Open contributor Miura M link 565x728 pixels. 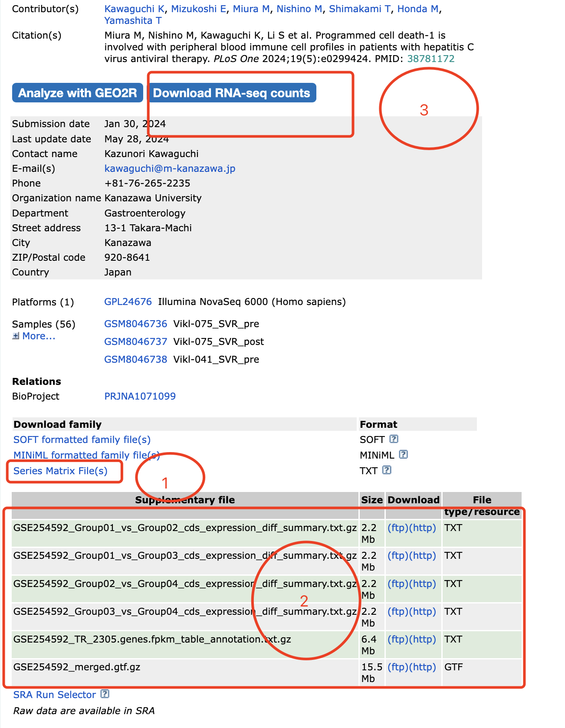point(252,9)
